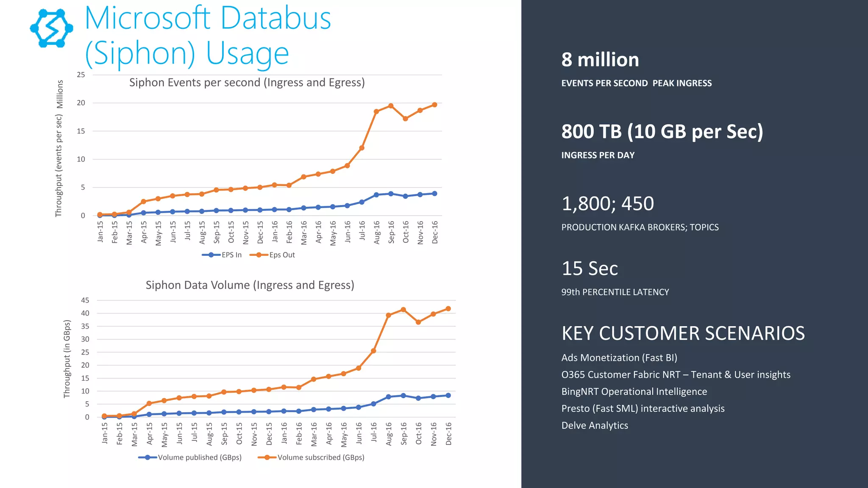The width and height of the screenshot is (868, 488).
Task: Click the Siphon hexagon logo icon
Action: [x=52, y=28]
